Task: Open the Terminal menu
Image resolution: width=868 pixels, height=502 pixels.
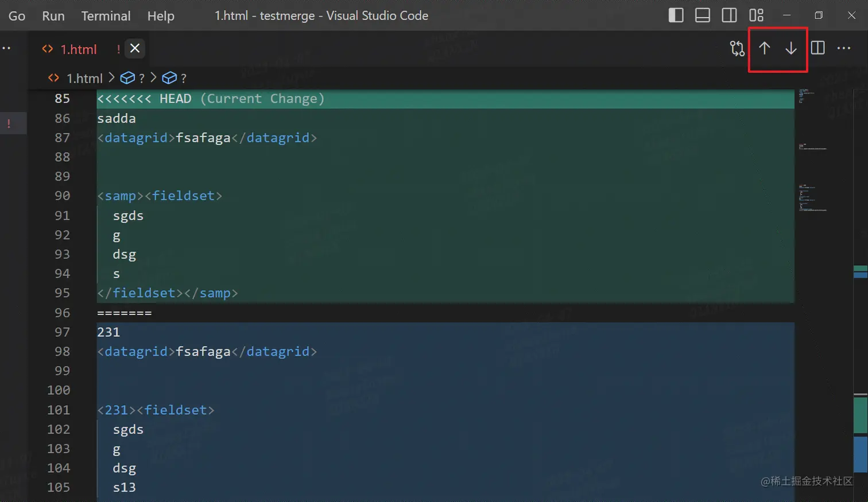Action: [106, 15]
